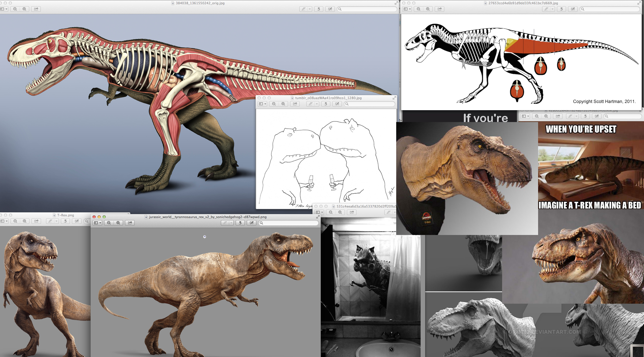
Task: Select highlight tool in 384038_1361550242_orig.jpg window
Action: (x=304, y=9)
